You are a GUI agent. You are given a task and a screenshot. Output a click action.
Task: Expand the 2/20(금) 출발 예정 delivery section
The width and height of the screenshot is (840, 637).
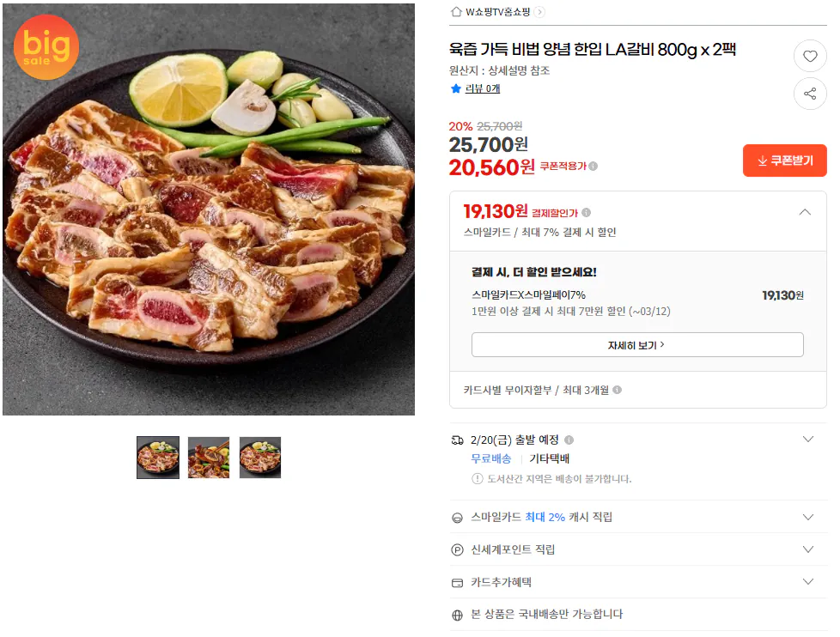click(x=807, y=438)
